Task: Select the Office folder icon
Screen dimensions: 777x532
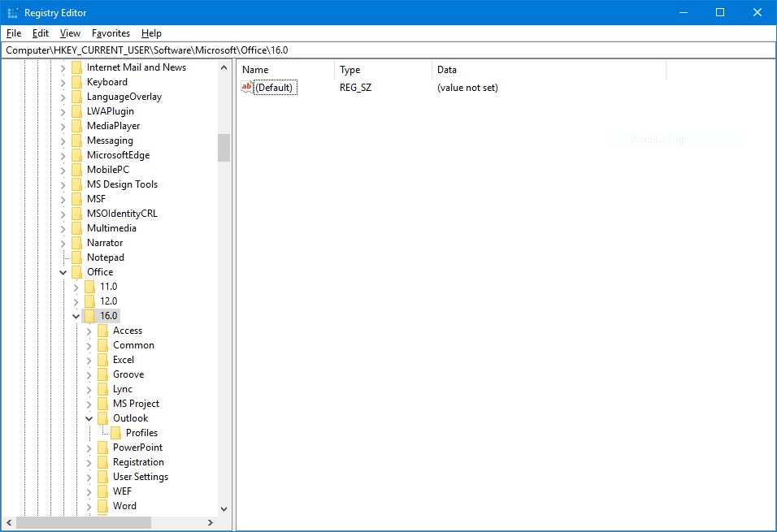Action: point(76,272)
